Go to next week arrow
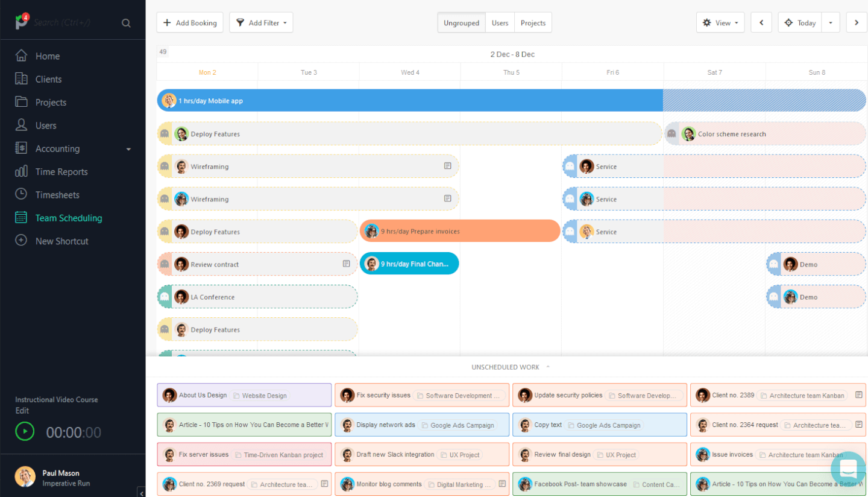This screenshot has width=868, height=497. [857, 23]
